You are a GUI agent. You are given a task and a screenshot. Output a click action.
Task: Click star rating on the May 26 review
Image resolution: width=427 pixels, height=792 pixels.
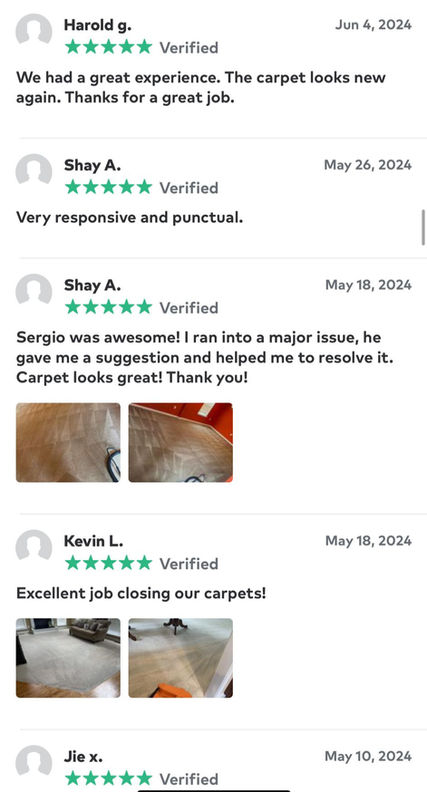108,187
